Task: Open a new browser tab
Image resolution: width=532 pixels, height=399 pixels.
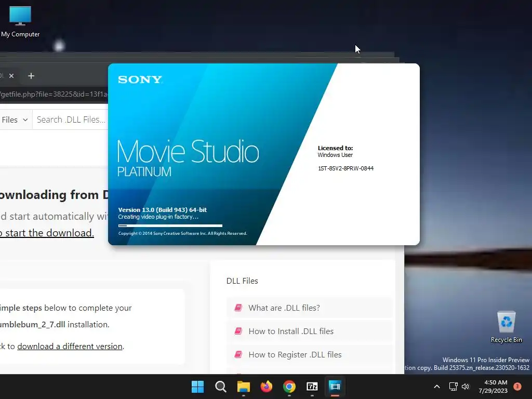Action: 31,76
